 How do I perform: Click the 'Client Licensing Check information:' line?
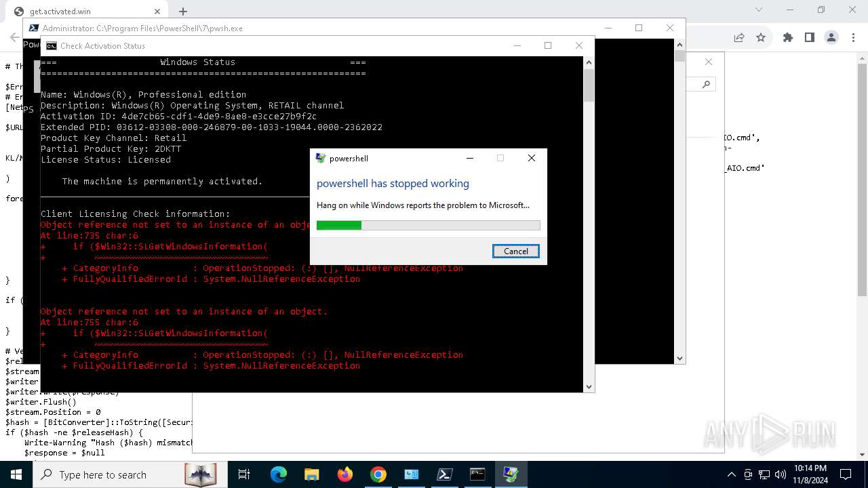(x=136, y=214)
